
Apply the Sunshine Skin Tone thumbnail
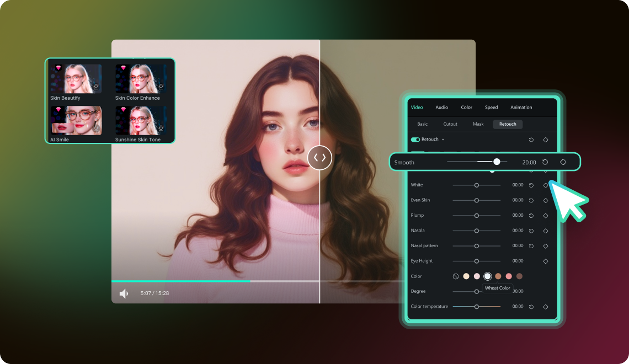(x=141, y=120)
